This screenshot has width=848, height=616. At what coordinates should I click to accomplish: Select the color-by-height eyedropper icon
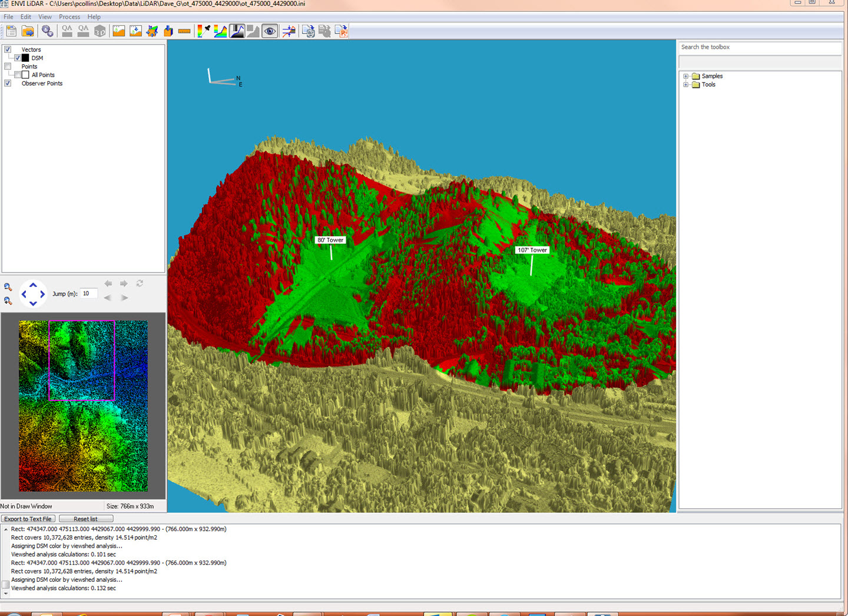(x=203, y=31)
